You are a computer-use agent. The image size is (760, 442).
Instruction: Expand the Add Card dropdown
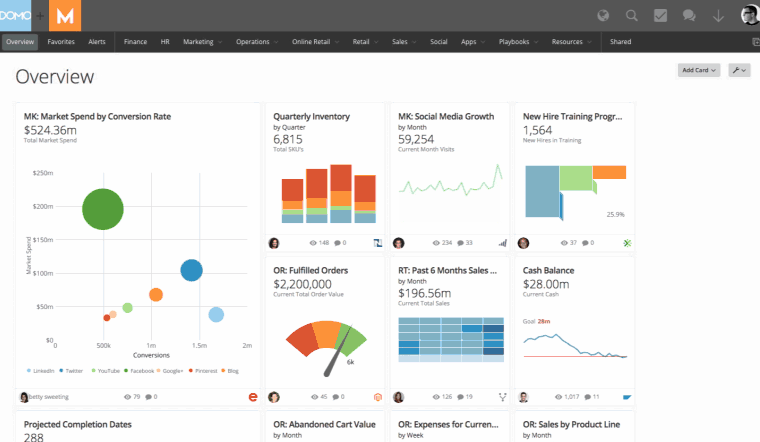[x=699, y=70]
